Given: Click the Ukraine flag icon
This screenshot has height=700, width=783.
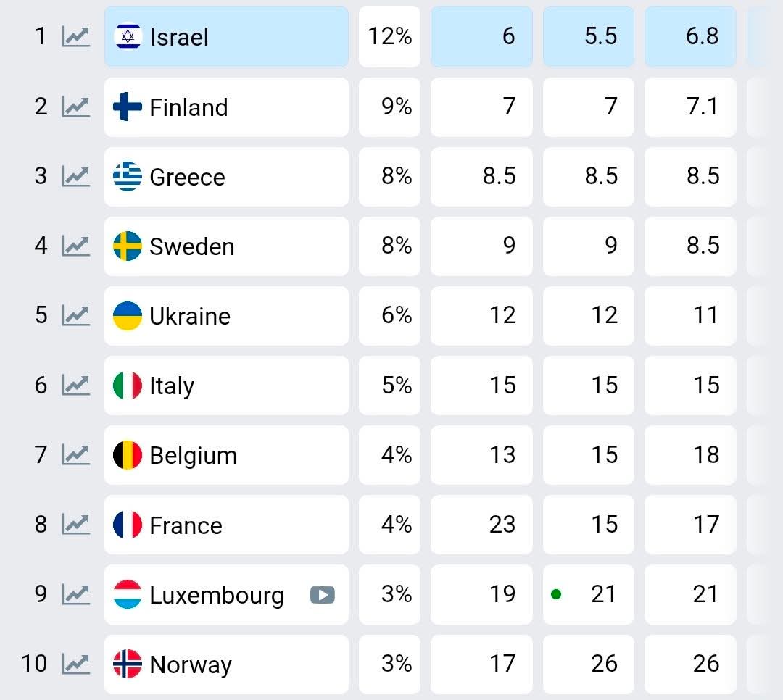Looking at the screenshot, I should pos(128,316).
